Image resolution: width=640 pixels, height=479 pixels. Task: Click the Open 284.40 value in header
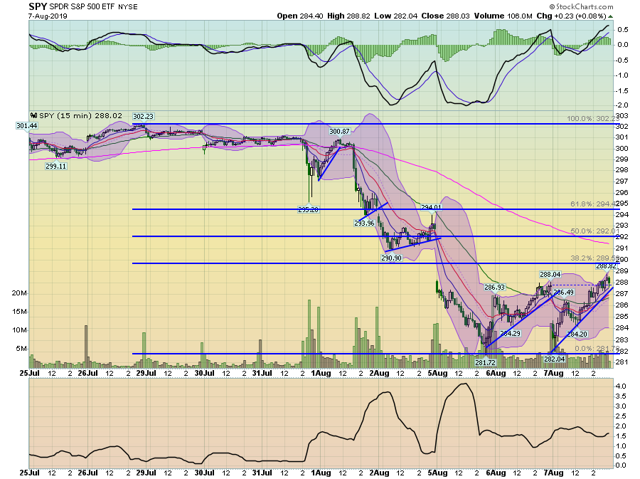click(x=300, y=16)
